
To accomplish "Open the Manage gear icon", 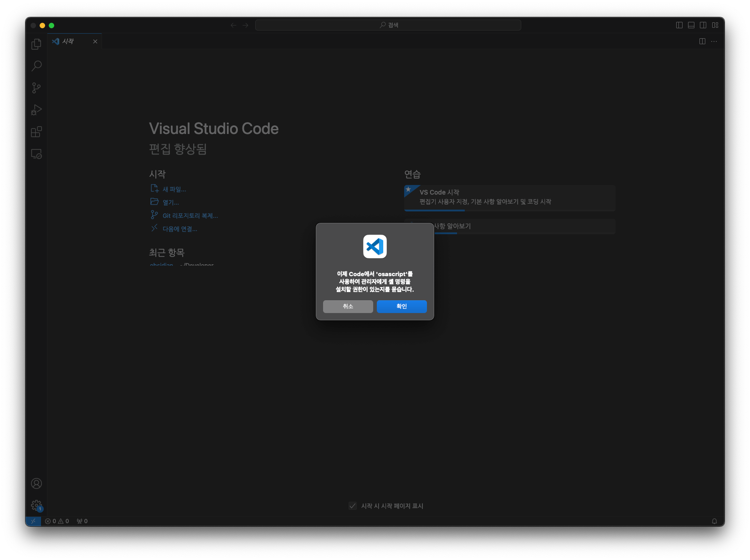I will pyautogui.click(x=36, y=505).
